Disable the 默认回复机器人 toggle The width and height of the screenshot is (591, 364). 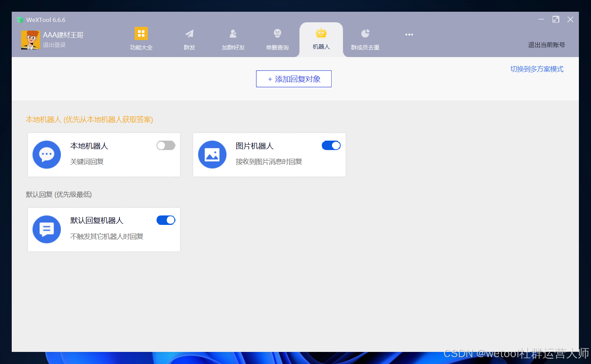click(x=166, y=220)
